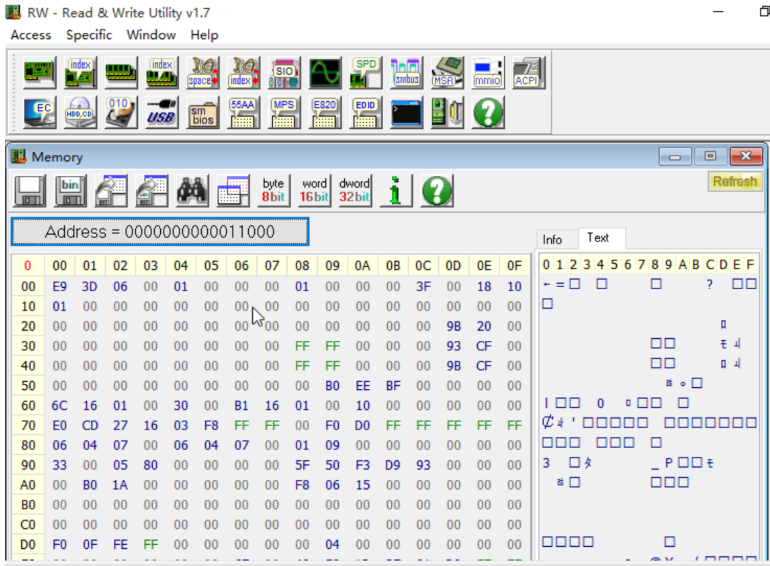
Task: Switch to the Info tab
Action: pyautogui.click(x=553, y=239)
